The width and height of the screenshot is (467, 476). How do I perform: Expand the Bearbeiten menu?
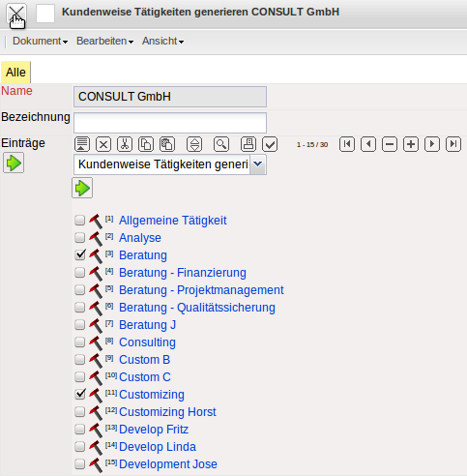click(x=104, y=41)
